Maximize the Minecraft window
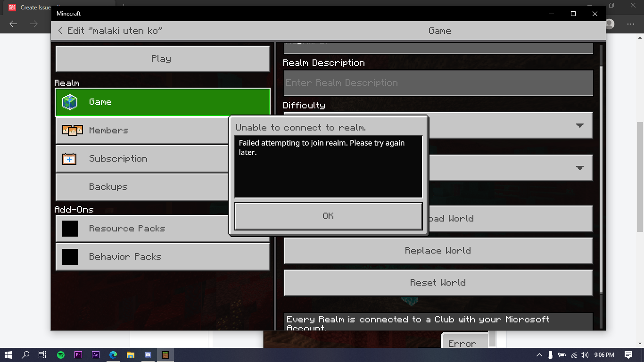 (573, 14)
